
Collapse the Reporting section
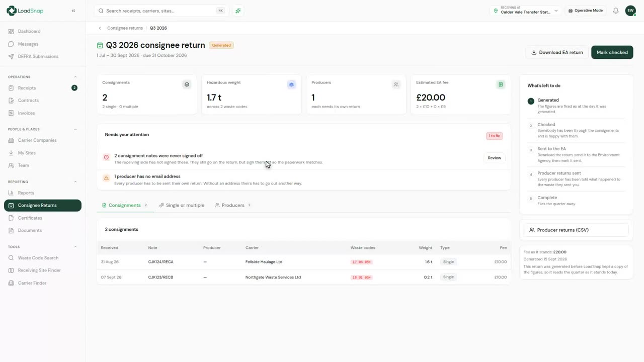75,182
